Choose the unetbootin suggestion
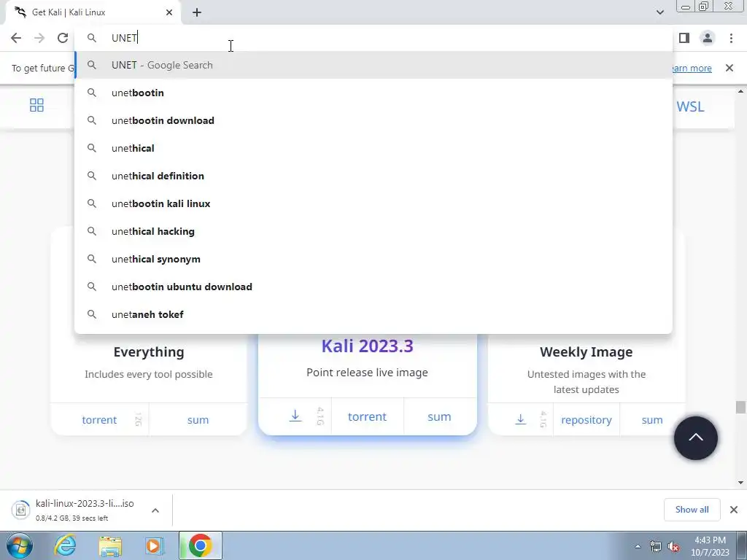 coord(374,93)
